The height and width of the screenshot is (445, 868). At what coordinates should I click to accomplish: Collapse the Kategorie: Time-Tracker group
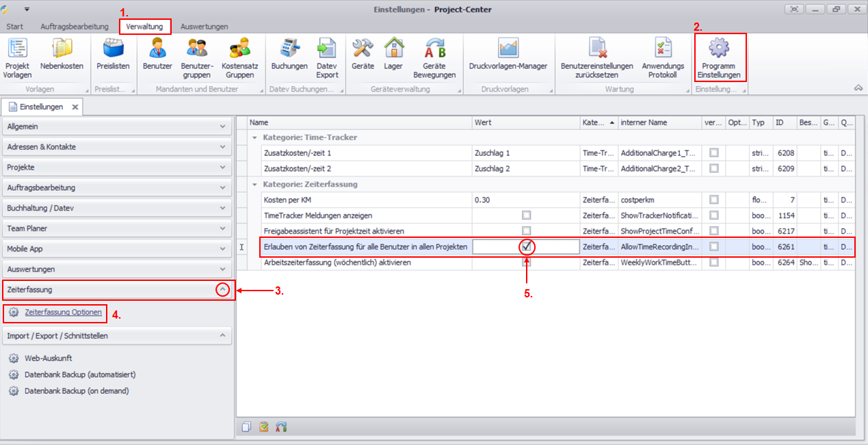254,137
